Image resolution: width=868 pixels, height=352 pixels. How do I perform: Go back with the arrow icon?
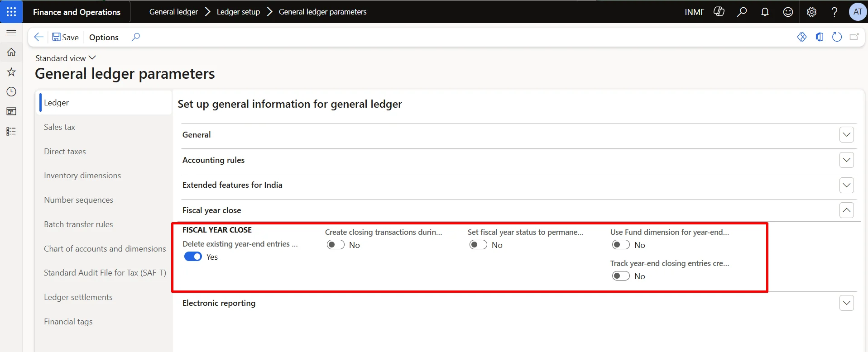39,37
